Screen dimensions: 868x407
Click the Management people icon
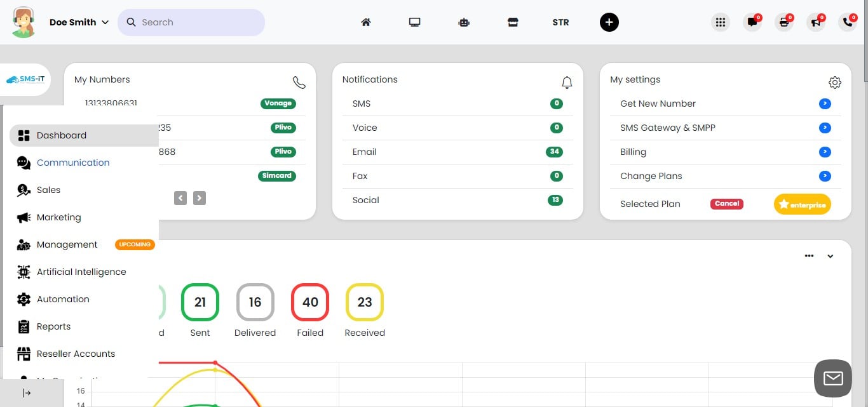point(24,244)
